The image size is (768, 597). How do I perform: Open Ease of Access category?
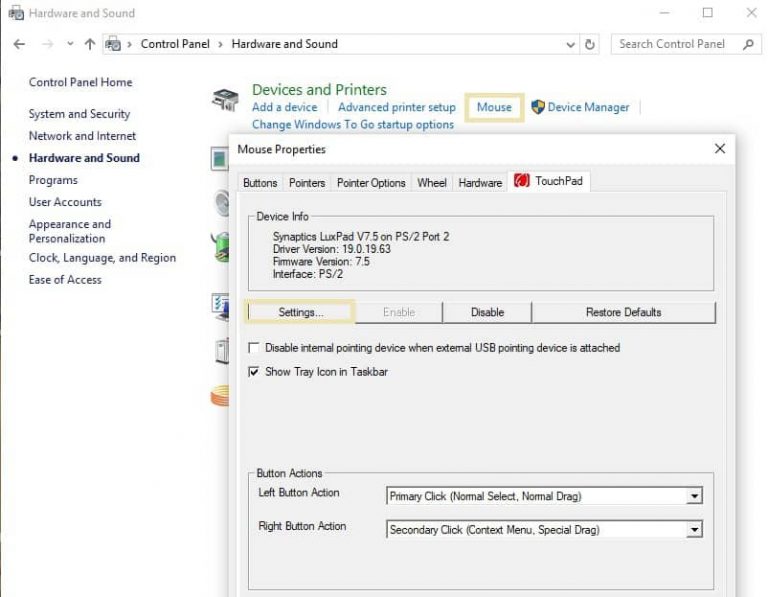[65, 280]
